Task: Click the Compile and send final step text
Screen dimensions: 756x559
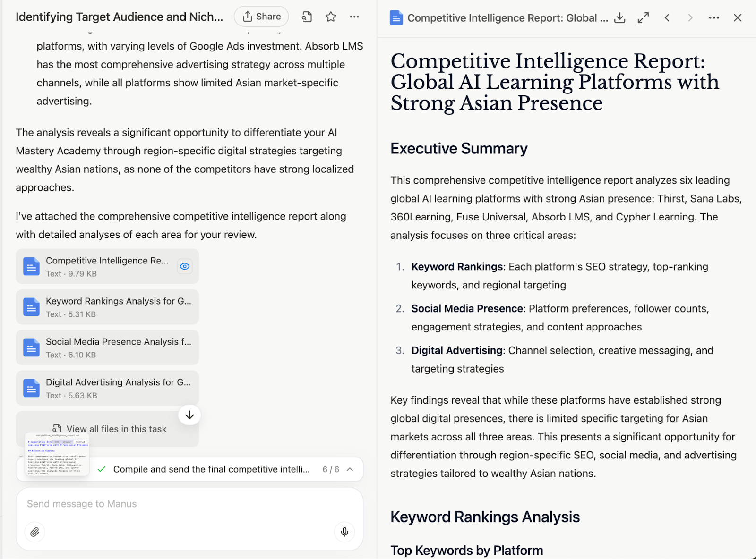Action: click(x=212, y=469)
